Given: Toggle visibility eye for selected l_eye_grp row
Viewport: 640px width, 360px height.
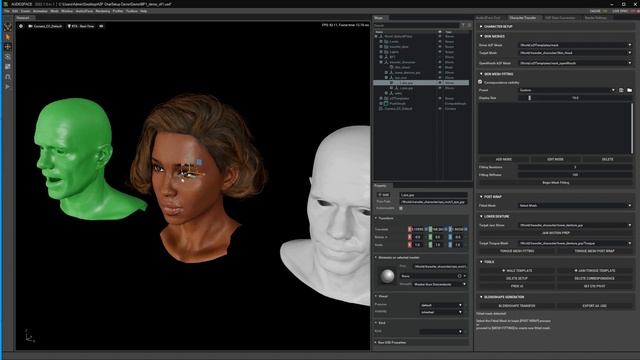Looking at the screenshot, I should tap(440, 83).
